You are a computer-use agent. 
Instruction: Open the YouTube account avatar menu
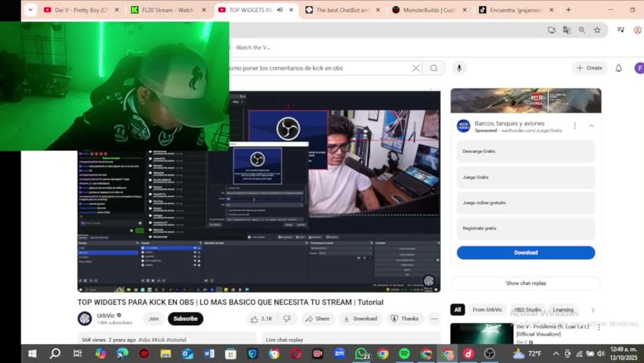coord(639,68)
